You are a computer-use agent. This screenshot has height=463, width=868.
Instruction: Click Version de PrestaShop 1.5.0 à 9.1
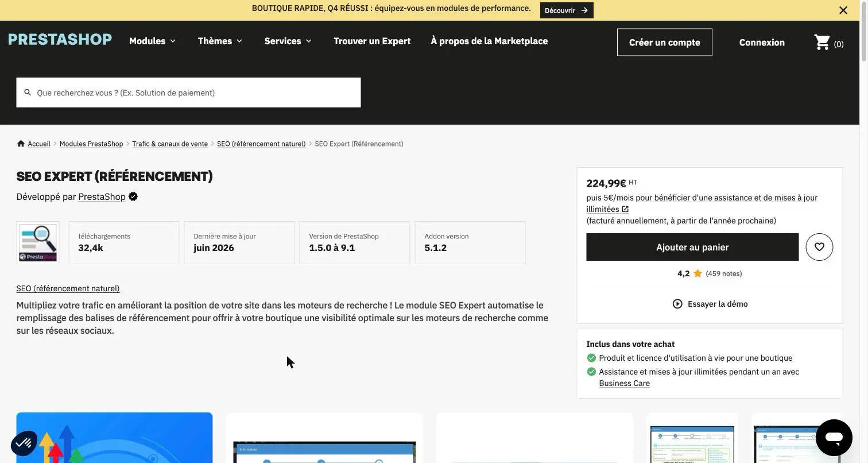[355, 243]
